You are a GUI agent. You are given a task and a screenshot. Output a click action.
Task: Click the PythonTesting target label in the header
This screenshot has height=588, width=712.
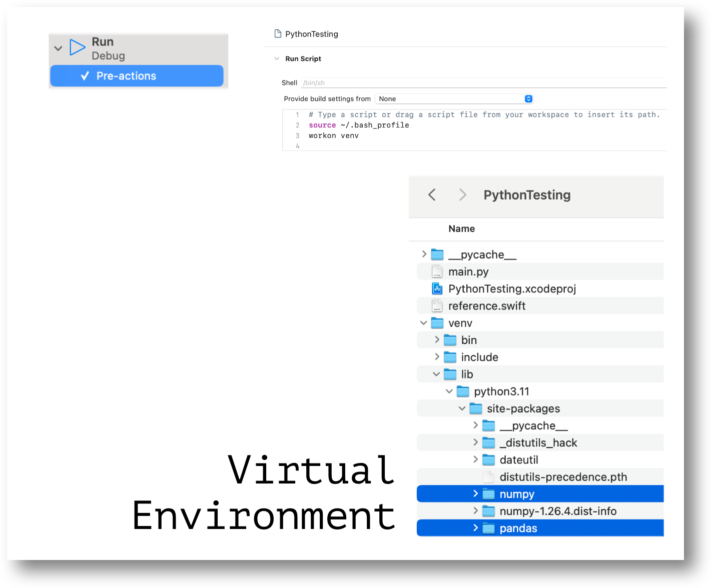[312, 34]
